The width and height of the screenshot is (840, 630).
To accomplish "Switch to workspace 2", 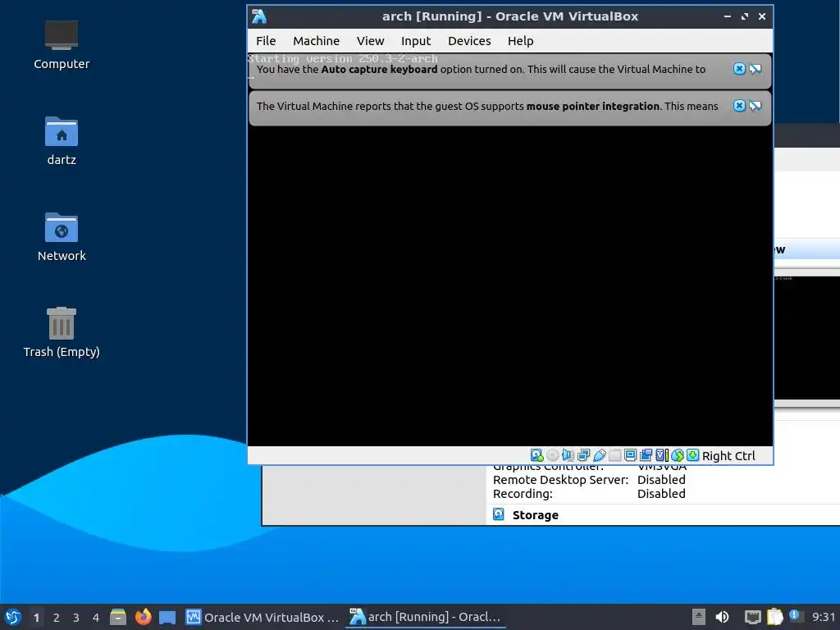I will 57,618.
